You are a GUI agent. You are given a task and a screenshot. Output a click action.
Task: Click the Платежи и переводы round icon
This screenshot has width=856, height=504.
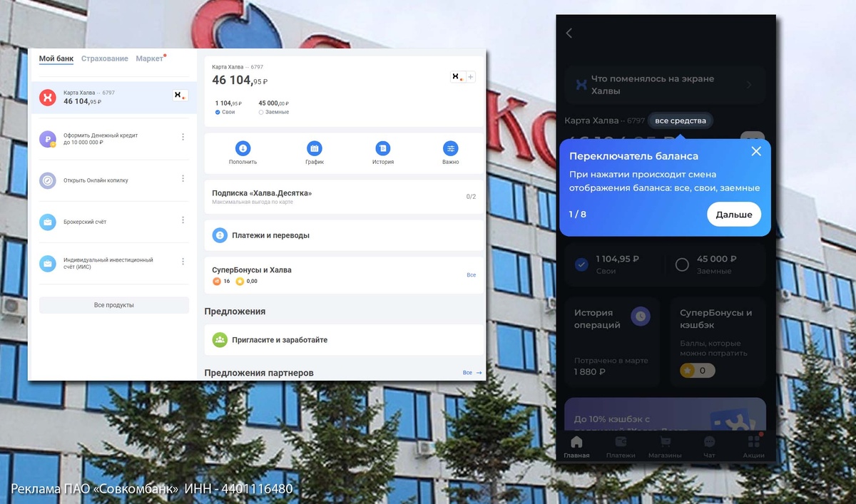(x=220, y=235)
